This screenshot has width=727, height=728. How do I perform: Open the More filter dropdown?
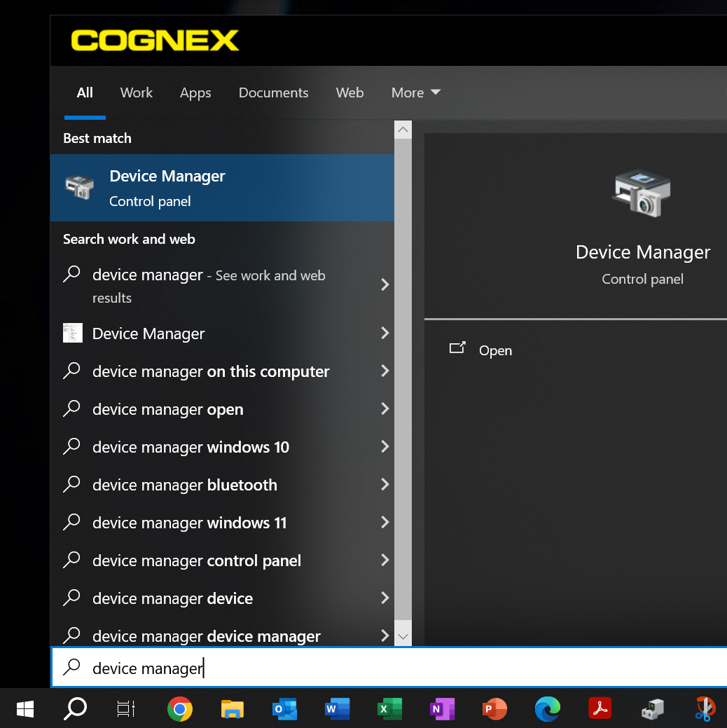[415, 92]
